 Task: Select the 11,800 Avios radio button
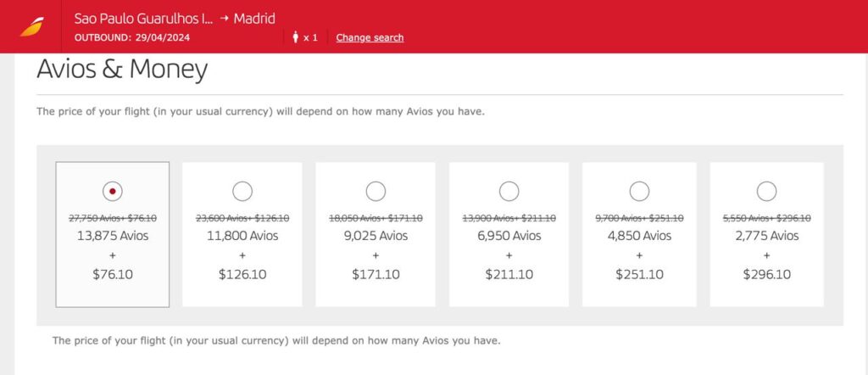pos(242,191)
